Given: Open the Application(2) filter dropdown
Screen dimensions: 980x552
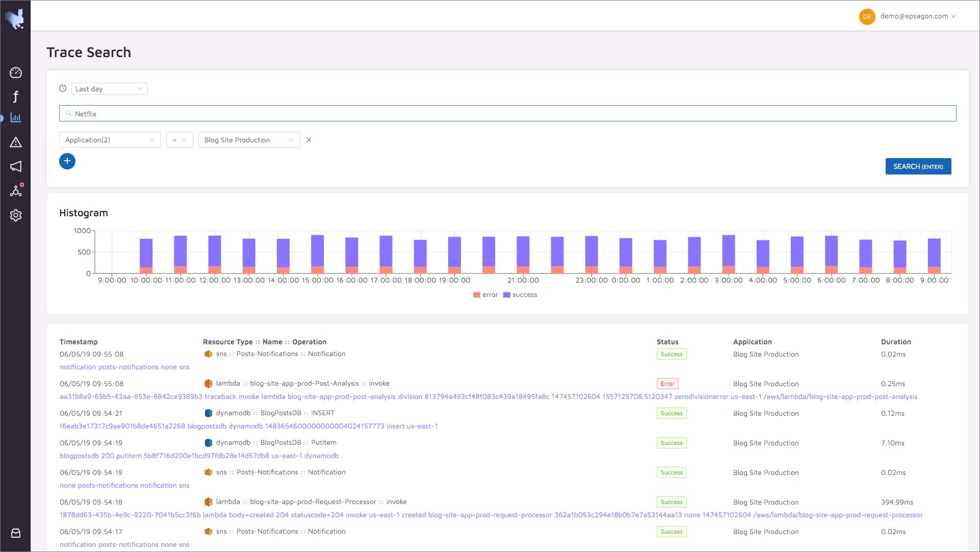Looking at the screenshot, I should [x=110, y=140].
